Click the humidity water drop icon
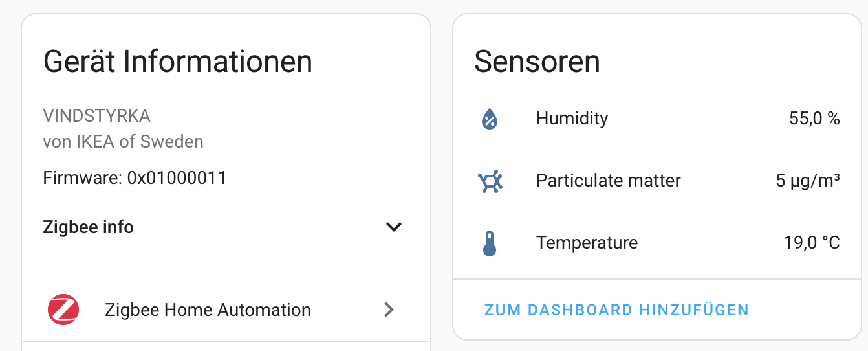This screenshot has height=351, width=868. point(490,119)
